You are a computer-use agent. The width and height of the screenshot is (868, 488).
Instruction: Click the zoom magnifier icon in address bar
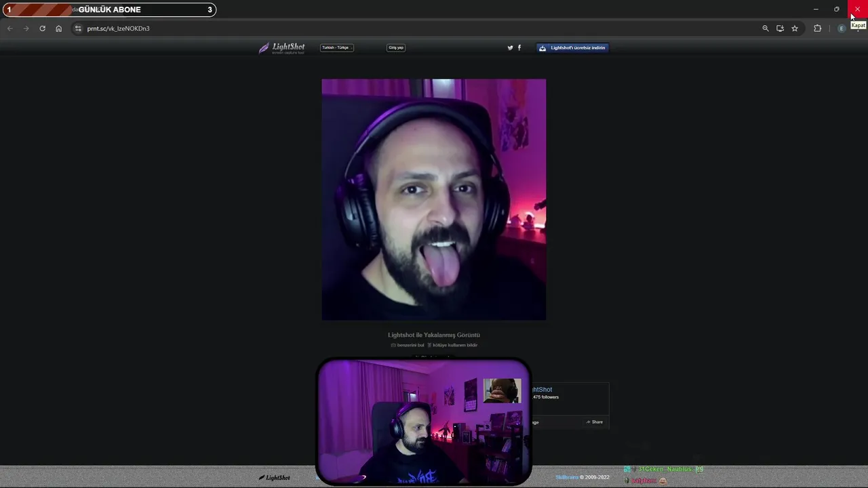766,28
